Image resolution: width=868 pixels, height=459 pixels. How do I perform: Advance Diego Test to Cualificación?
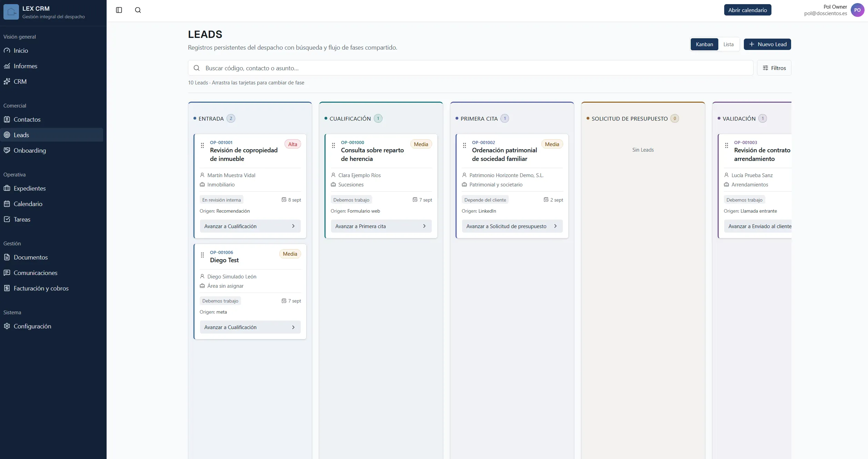click(250, 327)
